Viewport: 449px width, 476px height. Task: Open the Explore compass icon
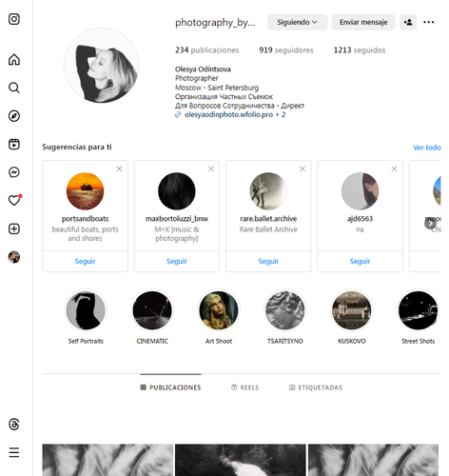14,116
